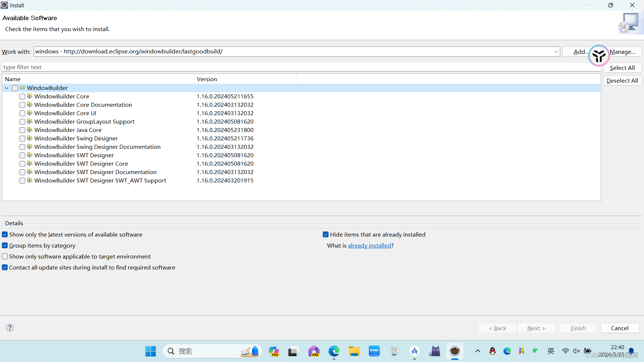644x362 pixels.
Task: Collapse the WindowBuilder category tree
Action: [x=7, y=88]
